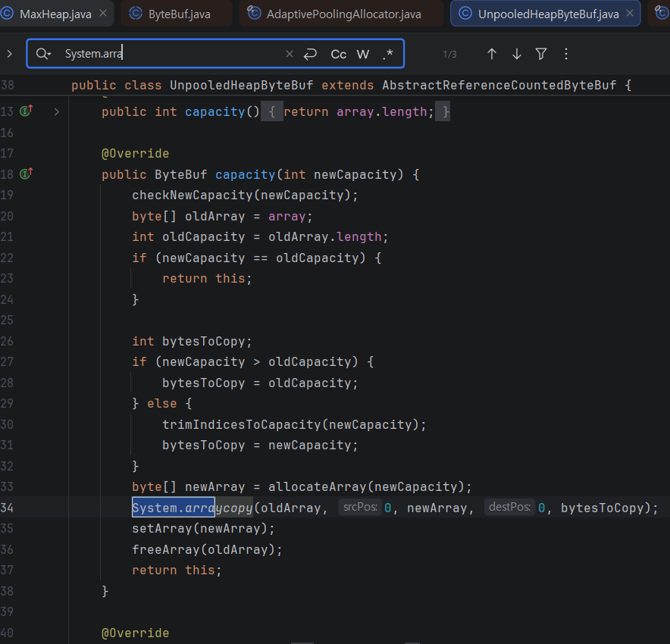The image size is (670, 644).
Task: Click checkNewCapacity(newCapacity) call
Action: pos(245,195)
